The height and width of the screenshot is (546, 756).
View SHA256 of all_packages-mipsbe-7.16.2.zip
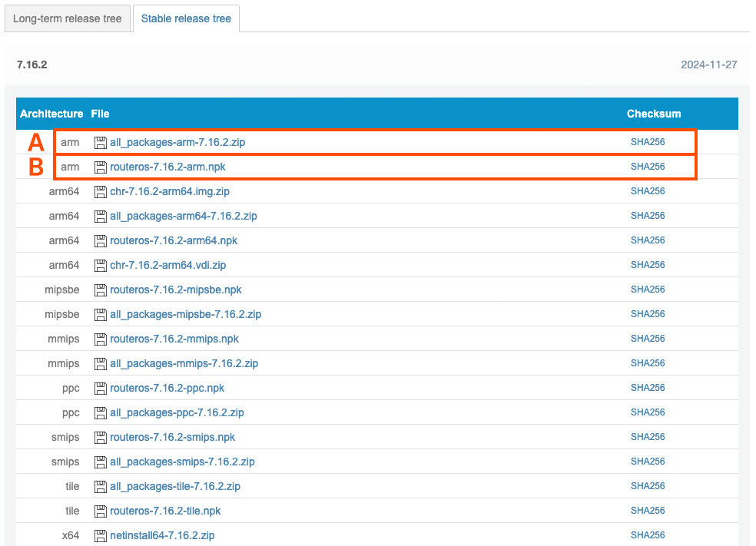click(648, 314)
